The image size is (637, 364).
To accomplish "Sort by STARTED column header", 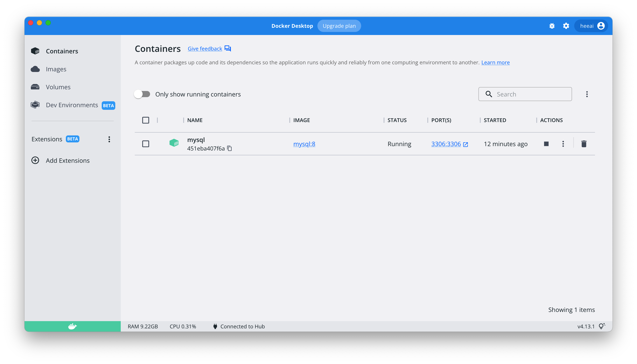I will tap(495, 120).
